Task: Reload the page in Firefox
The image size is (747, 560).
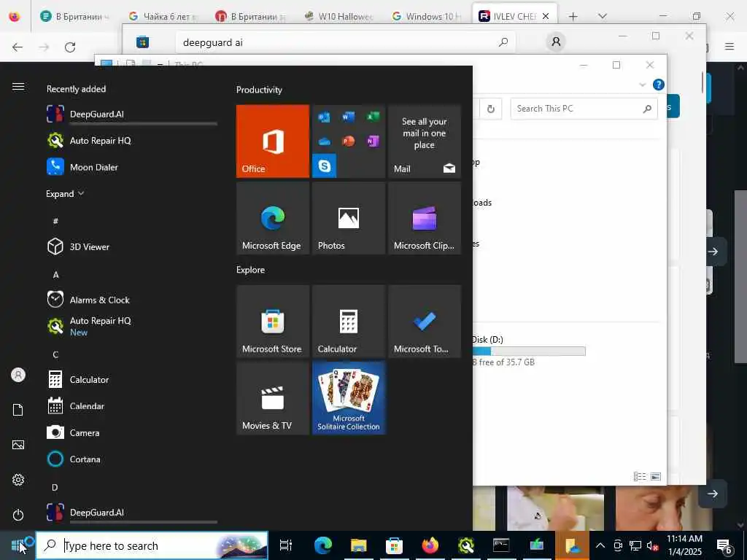Action: pos(70,47)
